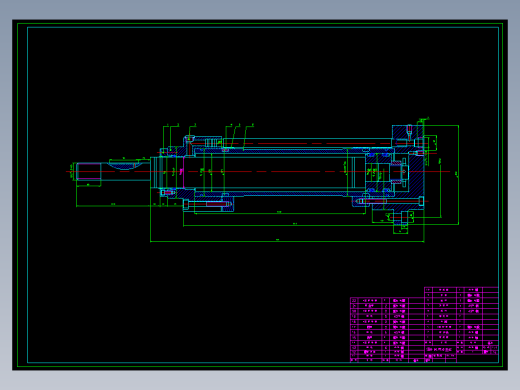This screenshot has width=520, height=390.
Task: Select the outer green sheet border
Action: point(260,195)
